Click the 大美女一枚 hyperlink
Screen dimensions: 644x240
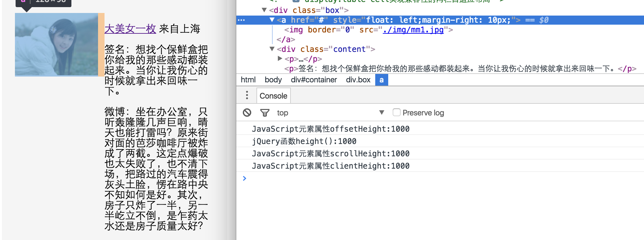[130, 29]
